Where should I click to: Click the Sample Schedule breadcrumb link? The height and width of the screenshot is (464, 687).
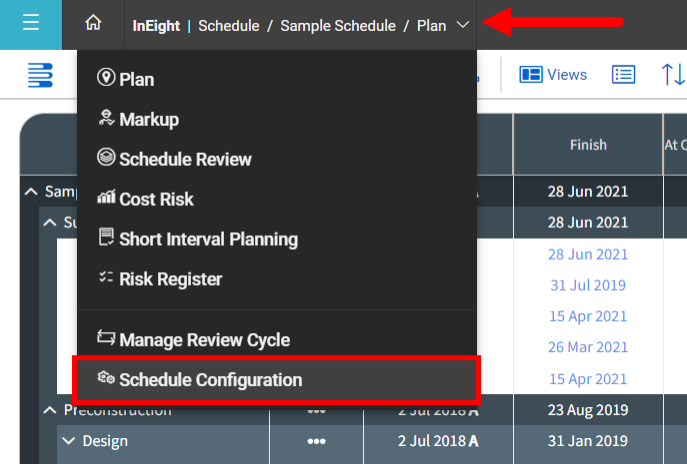(x=338, y=25)
